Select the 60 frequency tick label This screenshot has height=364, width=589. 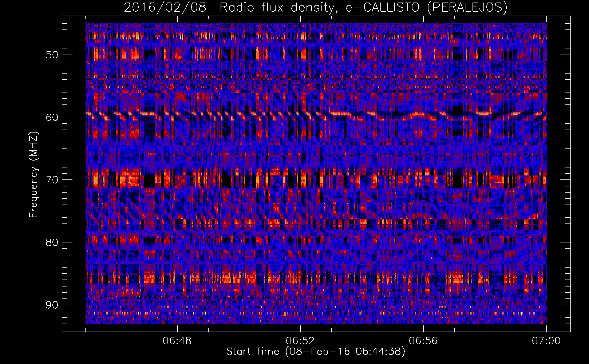[x=52, y=117]
